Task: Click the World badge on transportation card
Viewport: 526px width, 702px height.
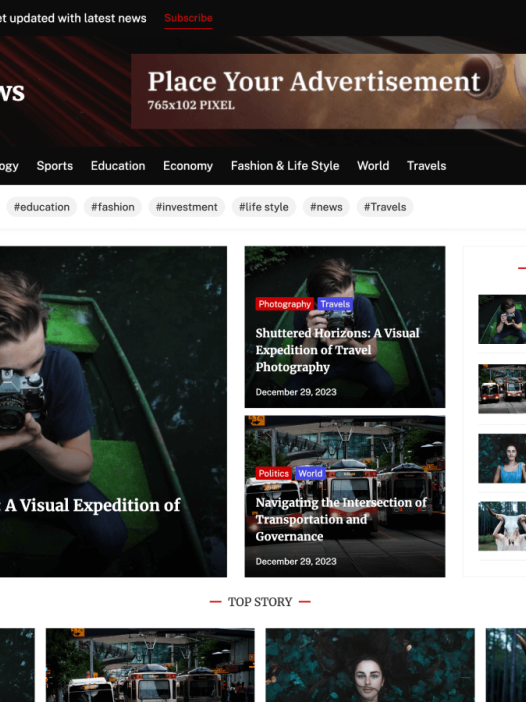Action: click(310, 473)
